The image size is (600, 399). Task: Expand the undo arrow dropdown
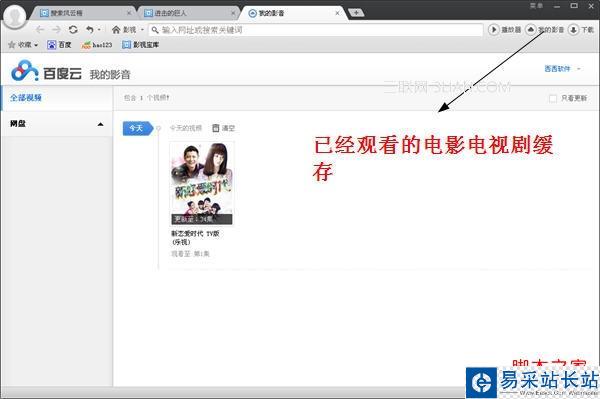(99, 29)
